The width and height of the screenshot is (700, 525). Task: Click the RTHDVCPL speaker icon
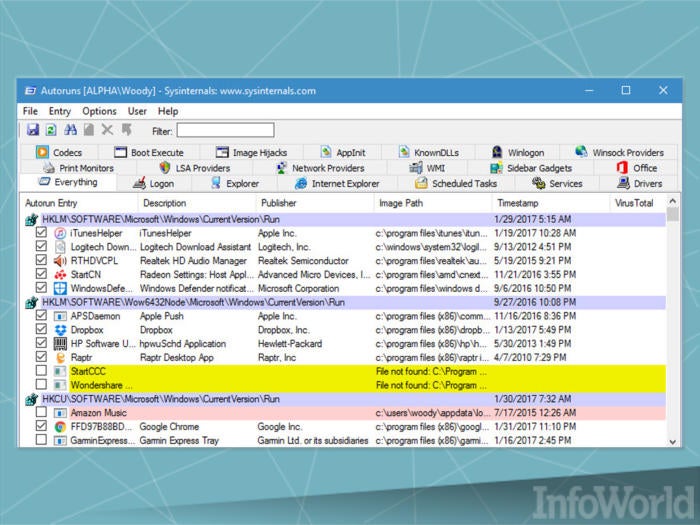click(x=60, y=261)
